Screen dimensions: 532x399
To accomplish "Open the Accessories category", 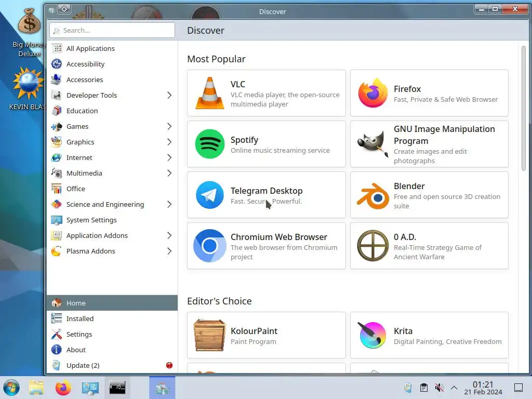I will [112, 79].
